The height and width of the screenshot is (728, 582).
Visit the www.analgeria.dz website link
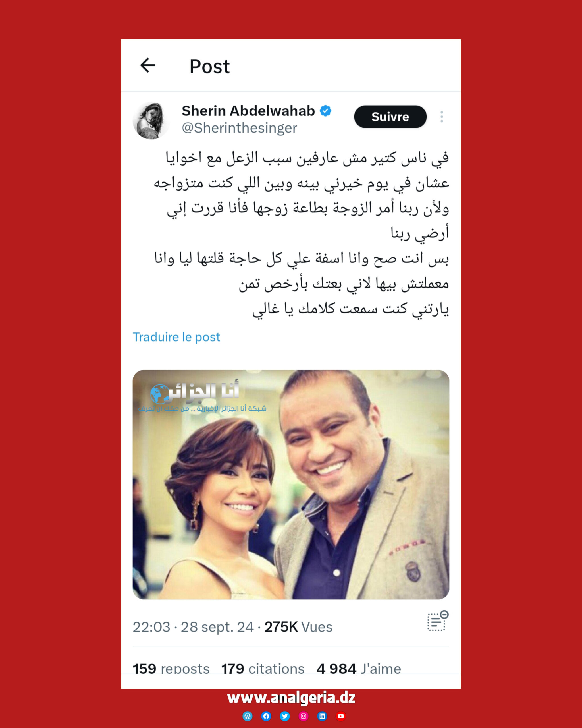pyautogui.click(x=291, y=698)
